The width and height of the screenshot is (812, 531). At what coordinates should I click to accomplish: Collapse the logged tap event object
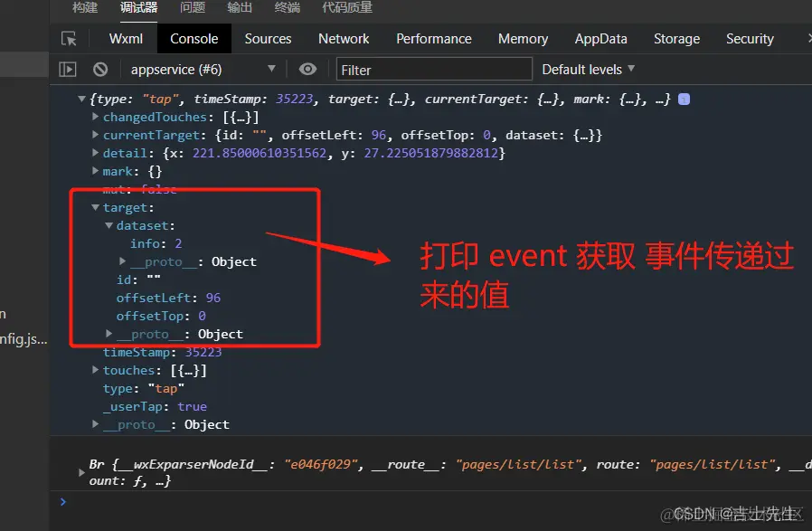(81, 99)
